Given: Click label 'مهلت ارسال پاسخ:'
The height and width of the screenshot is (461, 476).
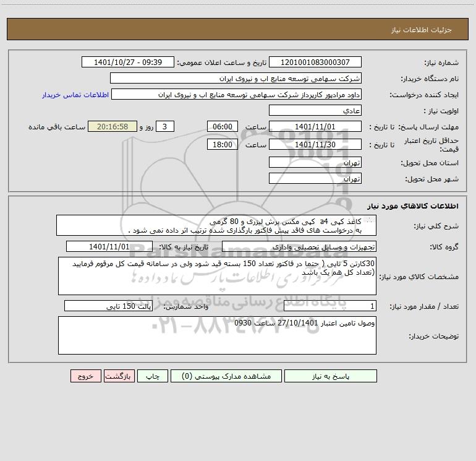Looking at the screenshot, I should (428, 127).
